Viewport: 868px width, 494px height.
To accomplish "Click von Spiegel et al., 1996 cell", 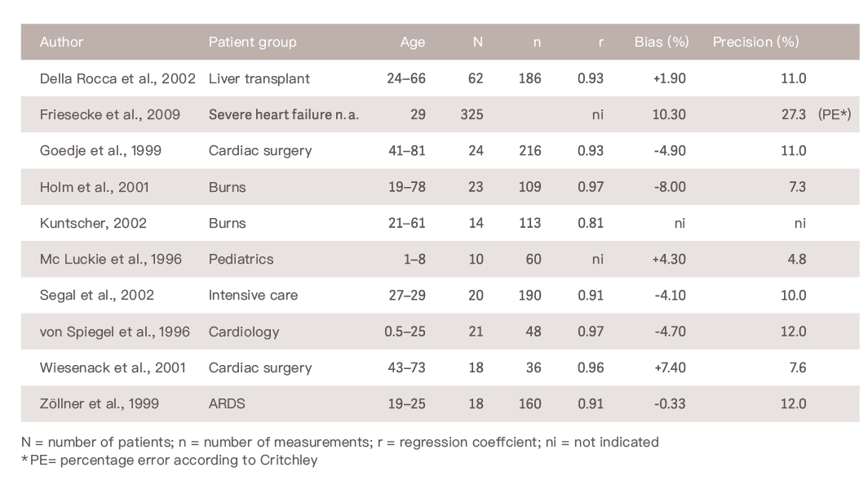I will [x=115, y=332].
